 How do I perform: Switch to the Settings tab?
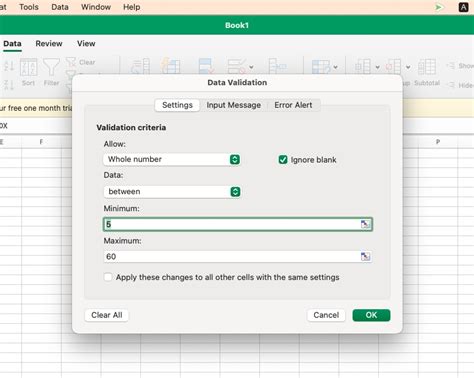click(x=177, y=105)
